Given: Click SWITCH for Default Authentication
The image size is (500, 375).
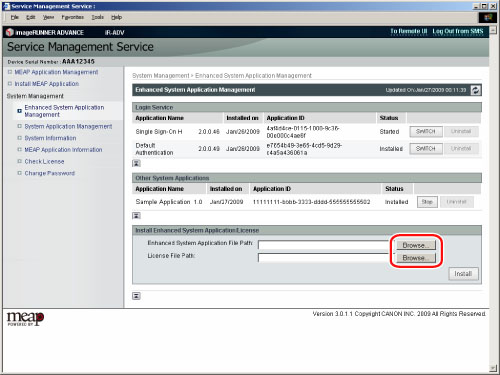Looking at the screenshot, I should 426,149.
